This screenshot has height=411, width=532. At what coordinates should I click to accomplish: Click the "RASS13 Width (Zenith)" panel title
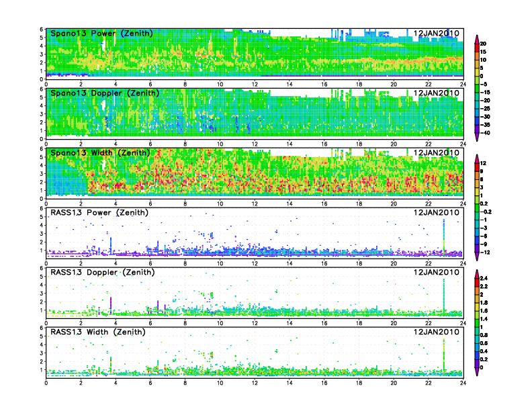point(98,332)
